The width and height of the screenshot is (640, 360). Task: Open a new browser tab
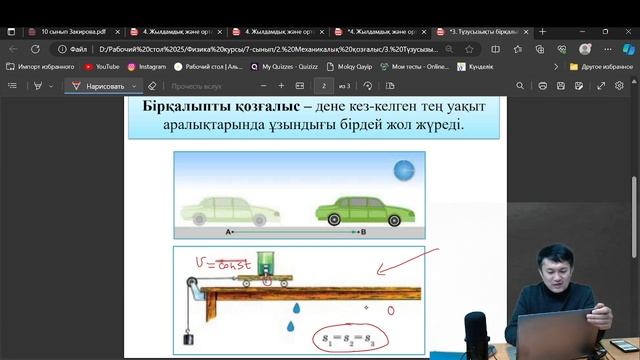click(542, 32)
